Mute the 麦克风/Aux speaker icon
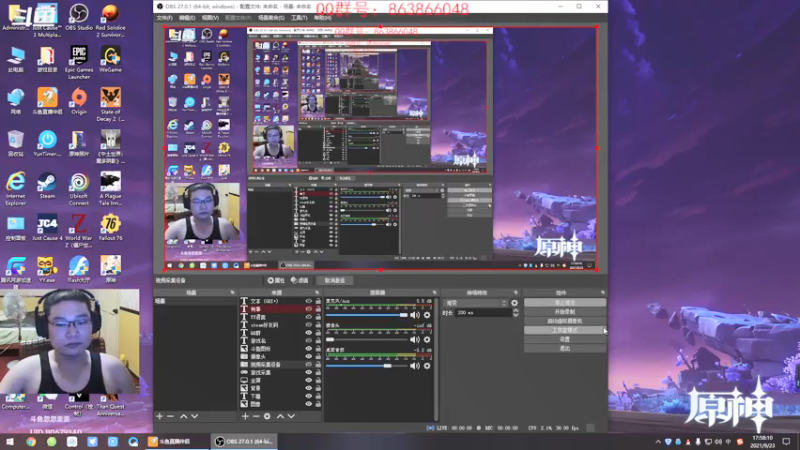This screenshot has width=800, height=450. pyautogui.click(x=415, y=315)
